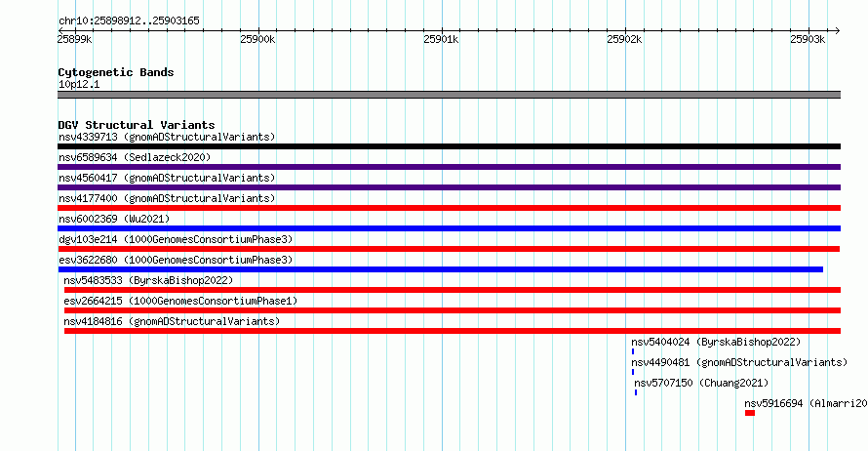Open the dgv103e214 (1000GenomesConsortiumPhase3) label
The image size is (868, 451).
(176, 239)
